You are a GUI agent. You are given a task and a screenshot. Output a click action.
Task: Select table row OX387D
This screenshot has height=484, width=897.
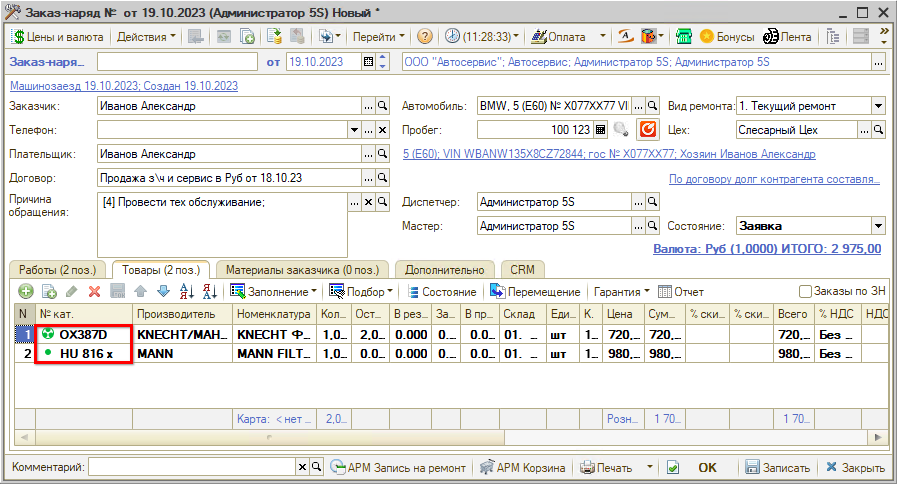[452, 335]
